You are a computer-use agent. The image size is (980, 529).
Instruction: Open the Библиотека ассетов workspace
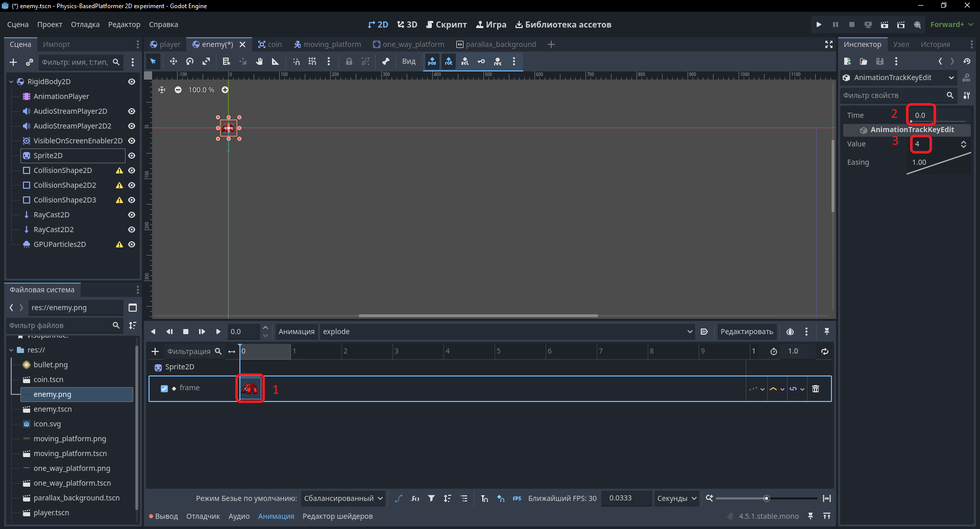point(563,24)
